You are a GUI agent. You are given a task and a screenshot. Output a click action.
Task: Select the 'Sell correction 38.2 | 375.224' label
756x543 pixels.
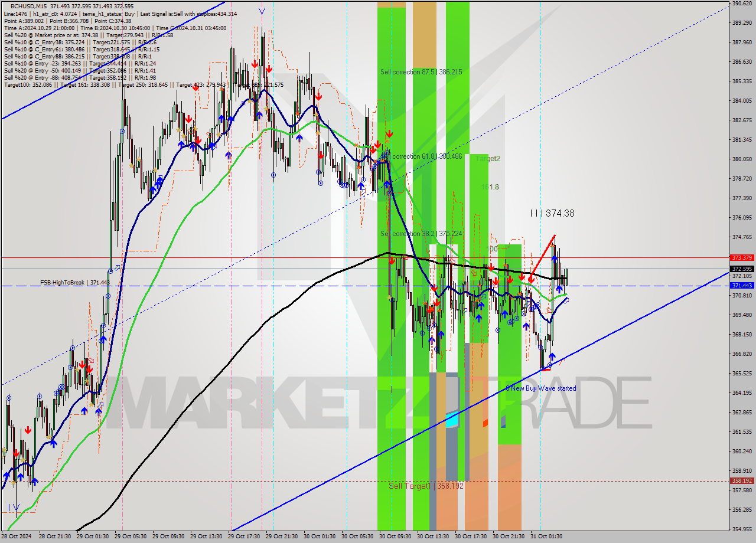pos(421,234)
